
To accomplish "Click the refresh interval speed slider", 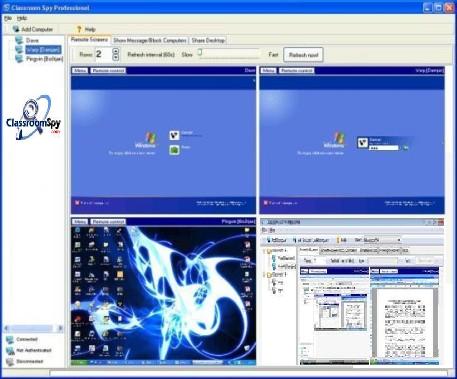I will pos(229,53).
